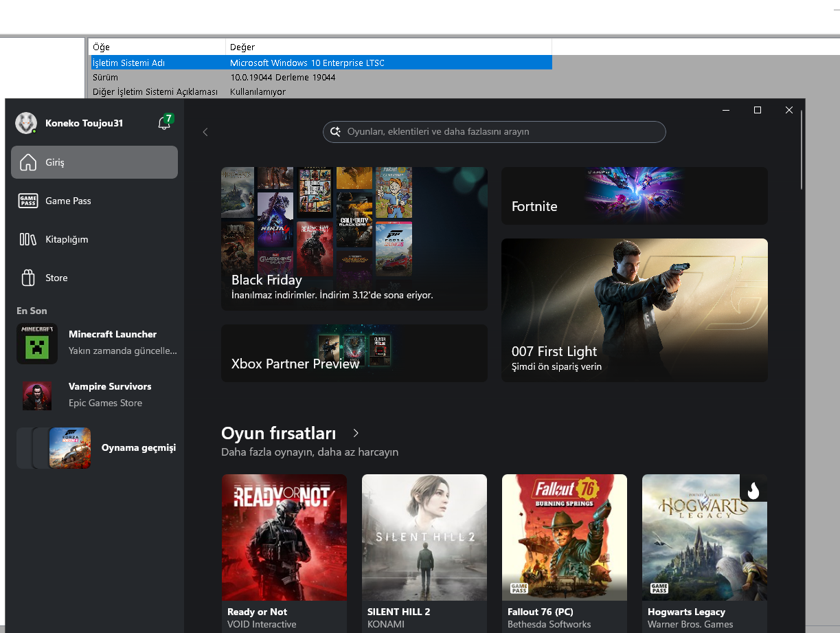840x633 pixels.
Task: Select the İşletim Sistemi Adı row
Action: click(x=321, y=63)
